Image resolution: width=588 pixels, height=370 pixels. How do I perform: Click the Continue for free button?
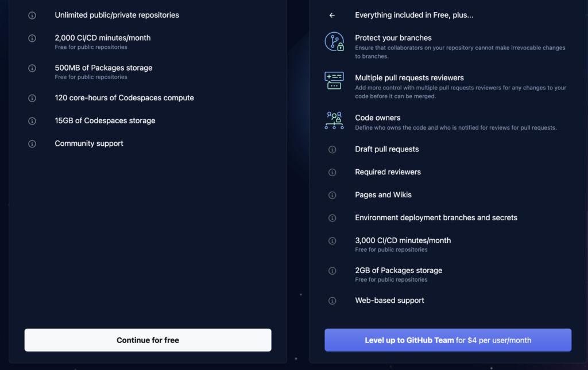pyautogui.click(x=148, y=340)
